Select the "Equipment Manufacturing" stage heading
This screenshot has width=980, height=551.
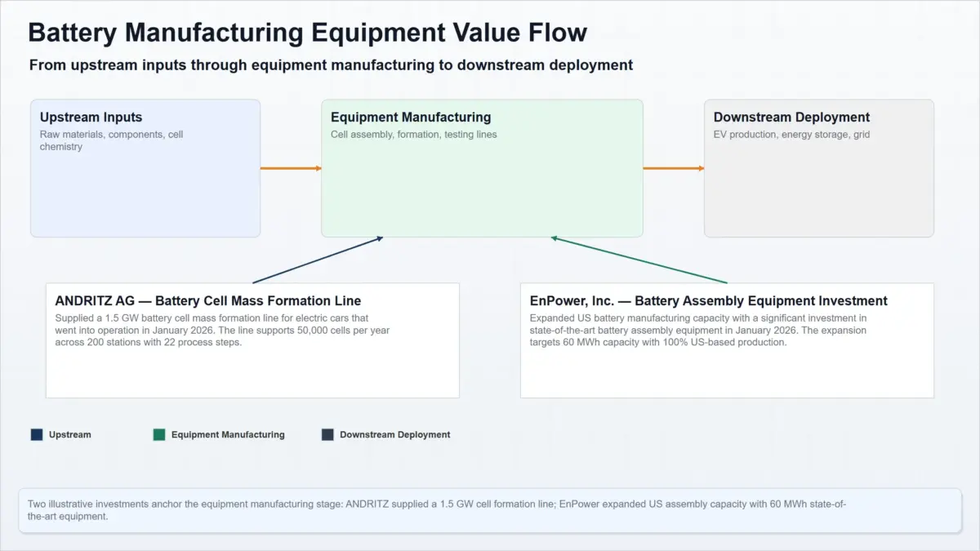[411, 118]
